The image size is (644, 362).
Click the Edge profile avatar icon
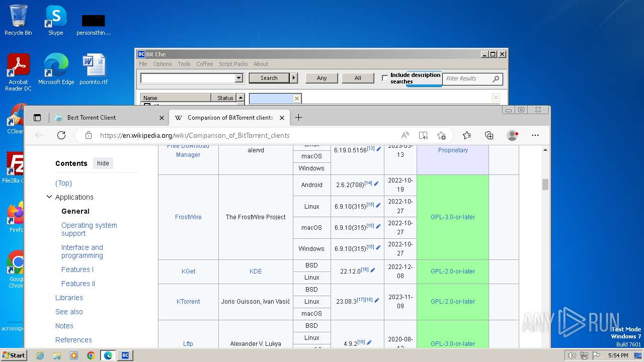point(513,135)
